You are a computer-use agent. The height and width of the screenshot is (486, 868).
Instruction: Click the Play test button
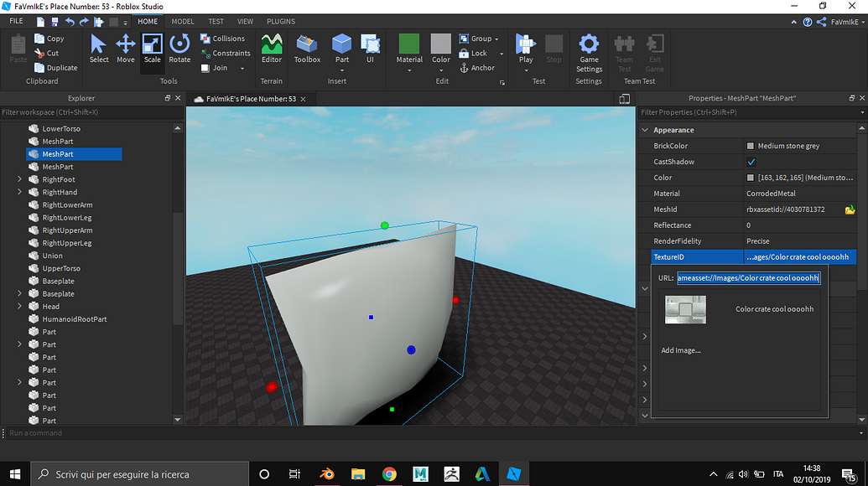click(525, 49)
